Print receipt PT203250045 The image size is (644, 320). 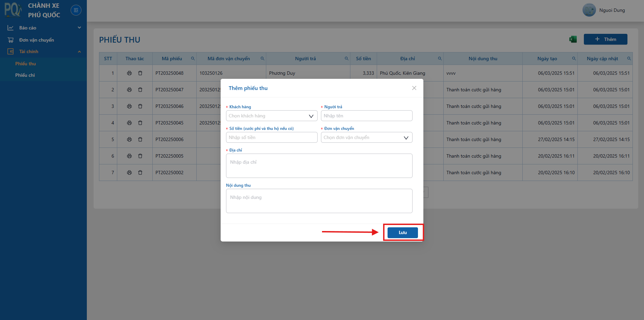129,123
